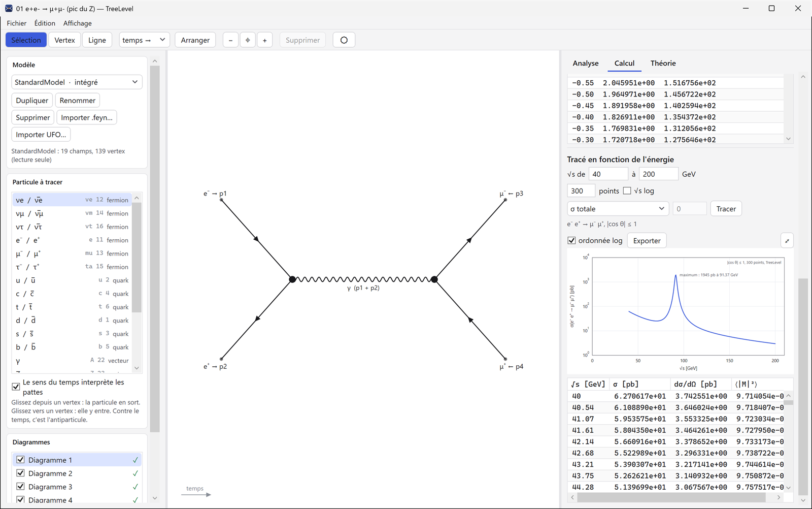The image size is (812, 509).
Task: Click Dupliquer model button
Action: click(x=32, y=101)
